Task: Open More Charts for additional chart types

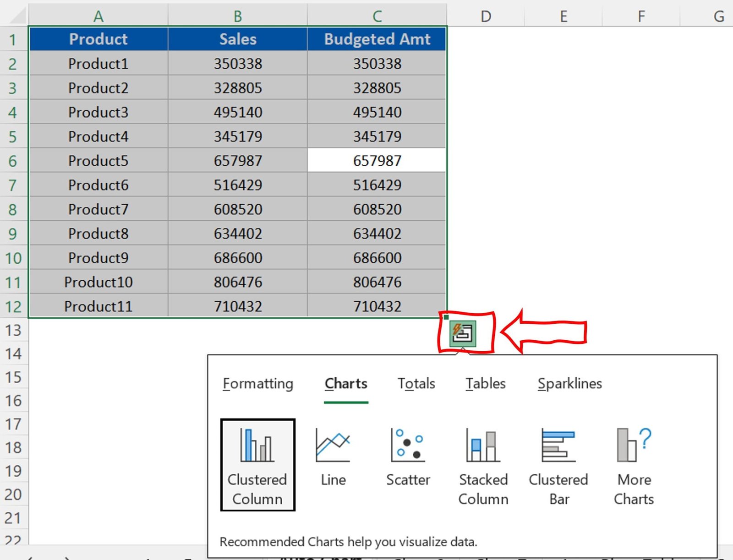Action: click(634, 465)
